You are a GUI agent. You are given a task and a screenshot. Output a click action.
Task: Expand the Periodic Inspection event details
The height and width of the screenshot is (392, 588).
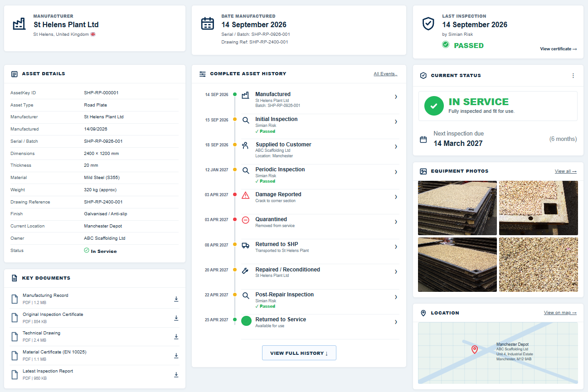[396, 172]
